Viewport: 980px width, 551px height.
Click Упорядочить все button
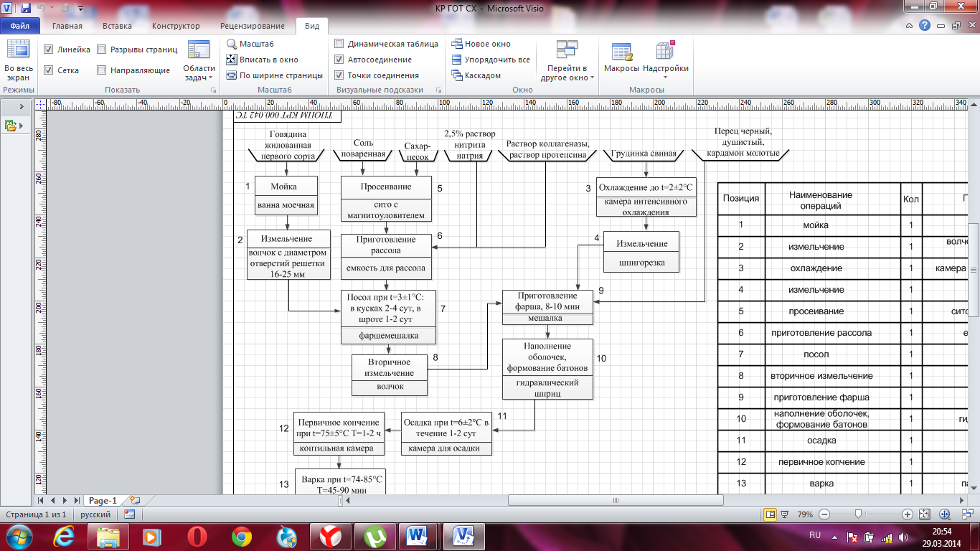[491, 60]
